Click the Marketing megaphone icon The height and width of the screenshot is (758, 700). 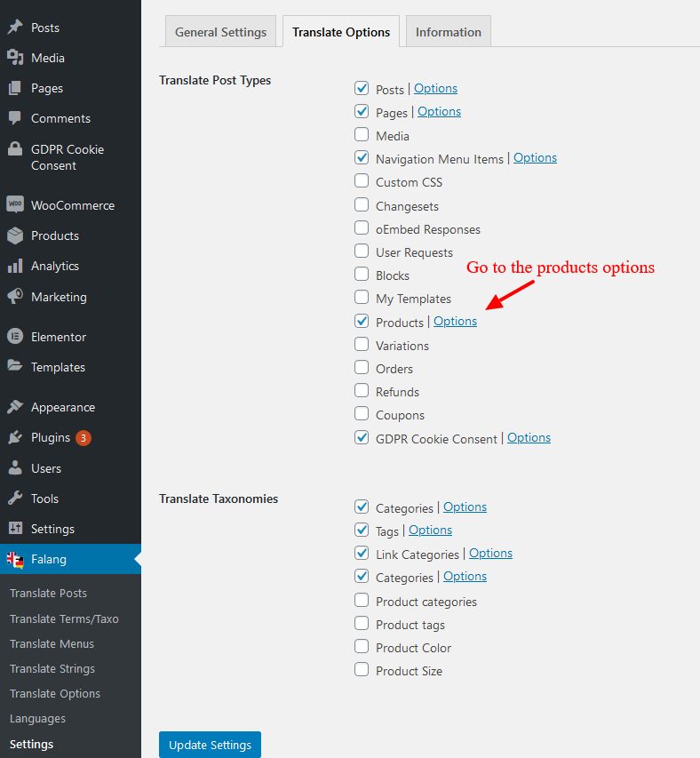click(15, 296)
